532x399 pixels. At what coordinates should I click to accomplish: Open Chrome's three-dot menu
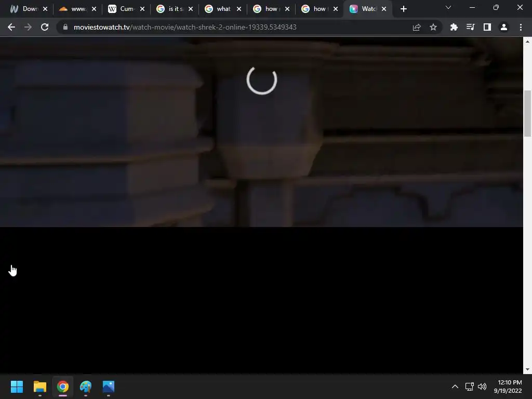tap(521, 27)
